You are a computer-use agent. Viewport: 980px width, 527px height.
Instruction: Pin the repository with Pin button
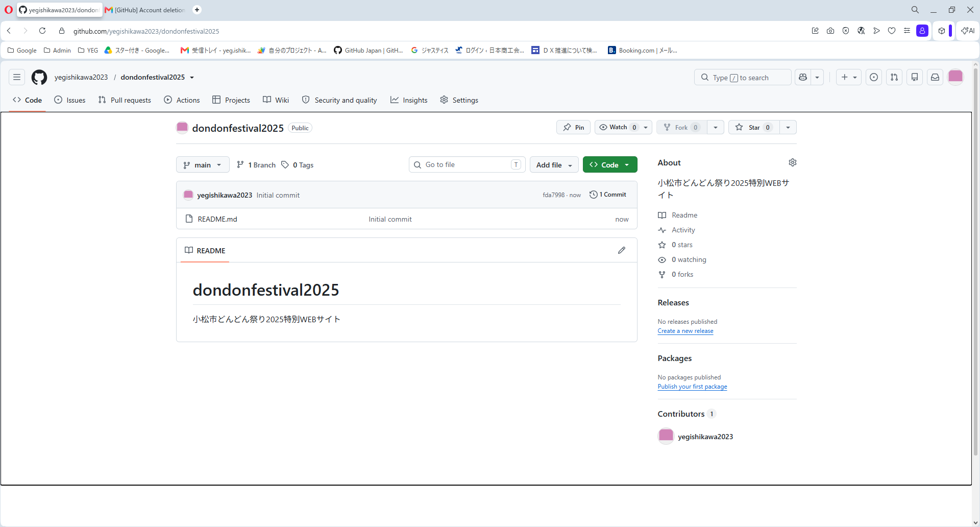point(573,127)
